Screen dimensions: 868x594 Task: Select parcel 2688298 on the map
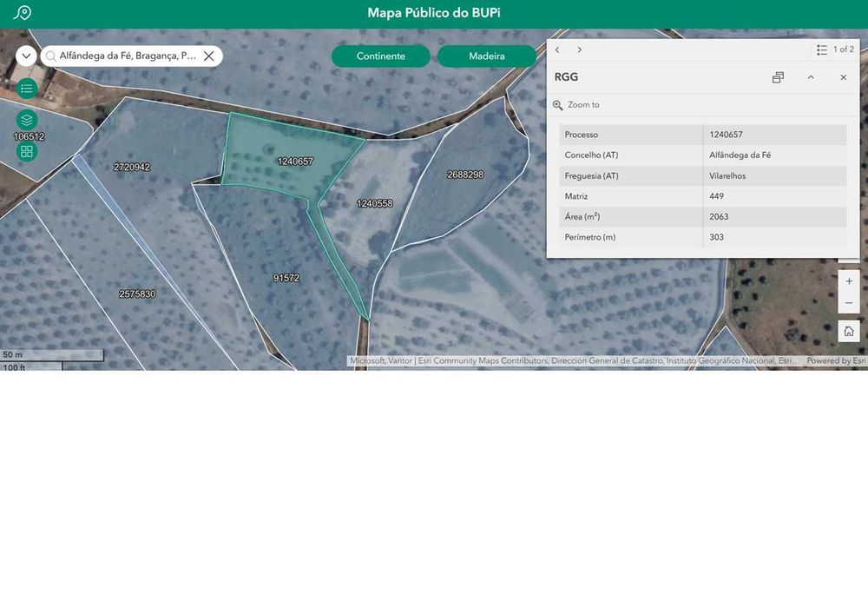coord(465,175)
